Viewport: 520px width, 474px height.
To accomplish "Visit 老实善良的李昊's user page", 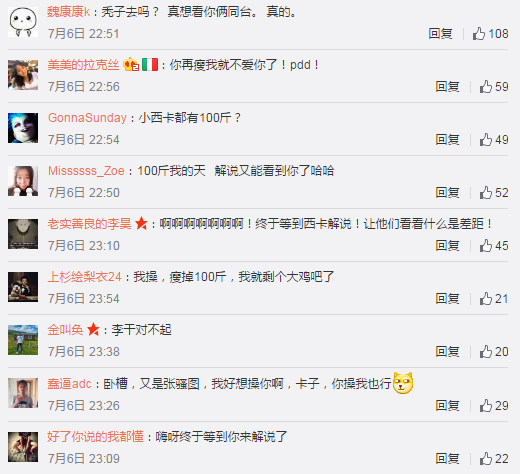I will tap(89, 224).
